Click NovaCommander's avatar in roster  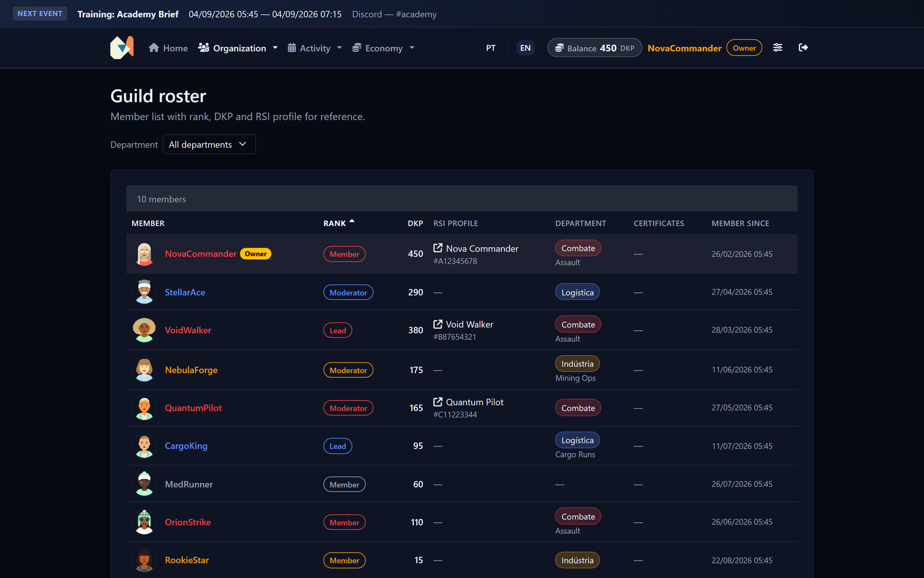pyautogui.click(x=144, y=254)
